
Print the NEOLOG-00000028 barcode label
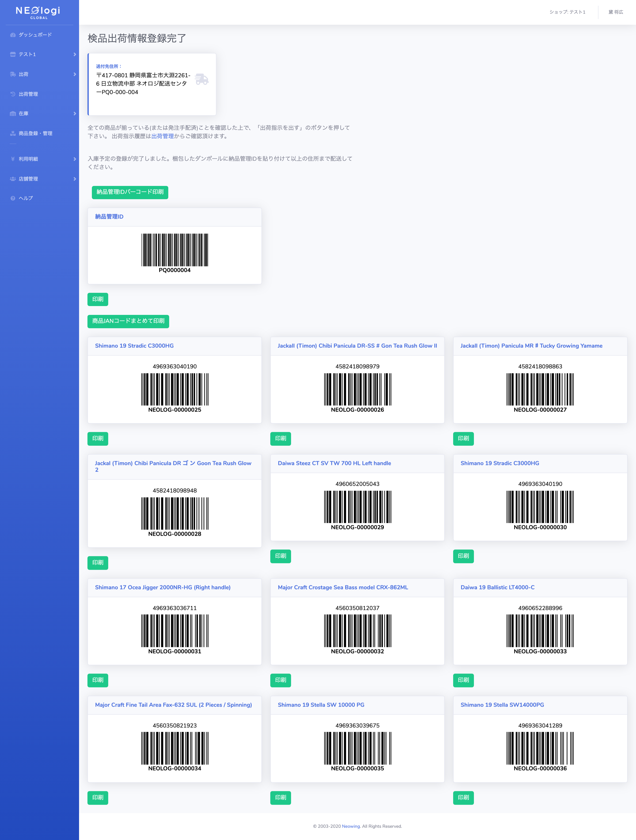tap(98, 563)
